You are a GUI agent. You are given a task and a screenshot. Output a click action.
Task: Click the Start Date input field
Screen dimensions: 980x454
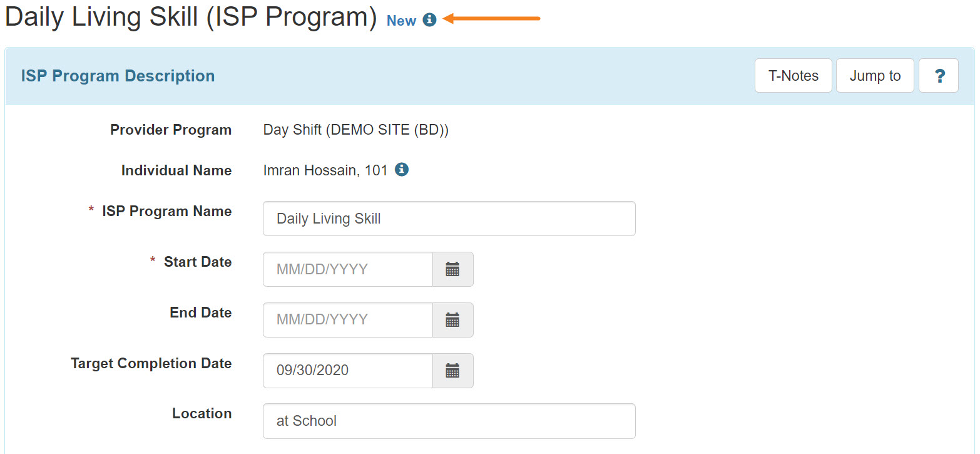tap(347, 269)
